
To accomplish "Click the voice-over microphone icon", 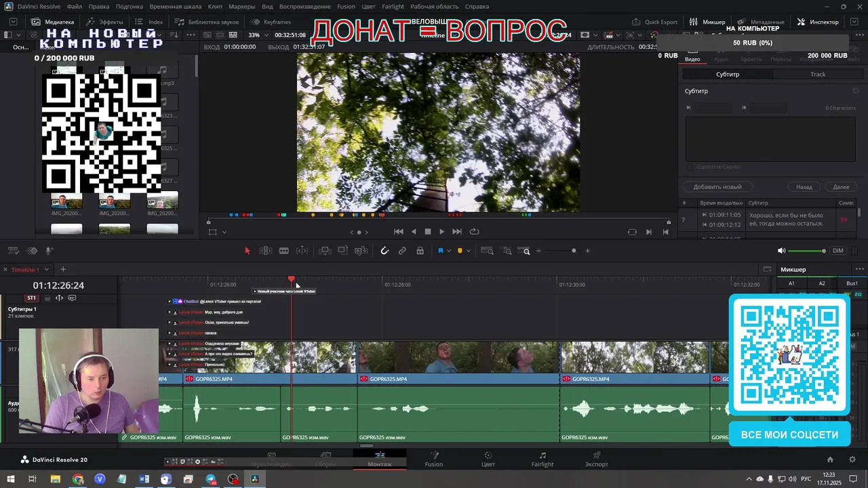I will click(49, 251).
